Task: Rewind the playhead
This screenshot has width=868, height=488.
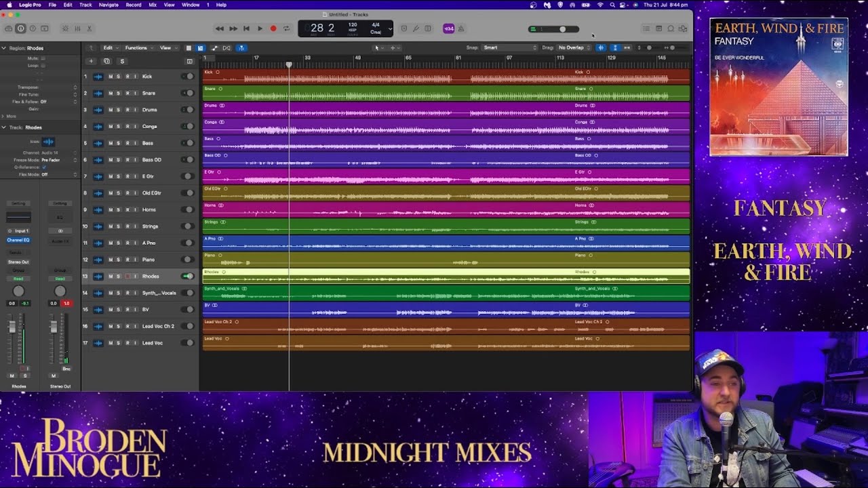Action: (219, 28)
